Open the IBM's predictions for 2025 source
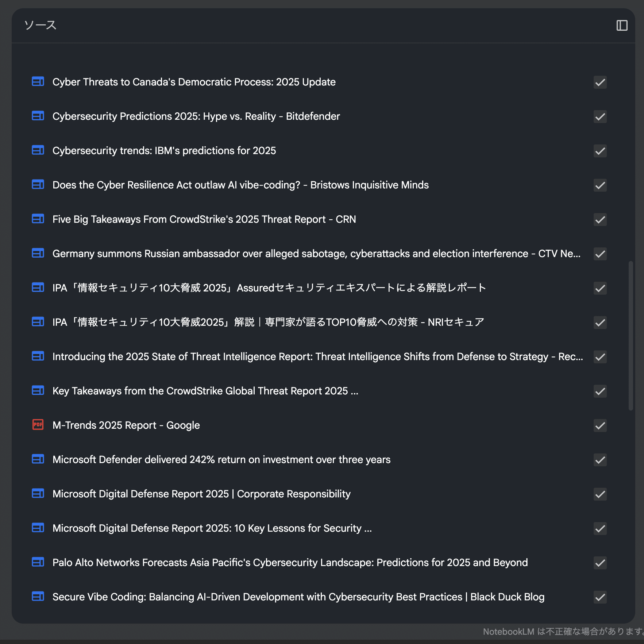This screenshot has width=644, height=644. [x=164, y=150]
